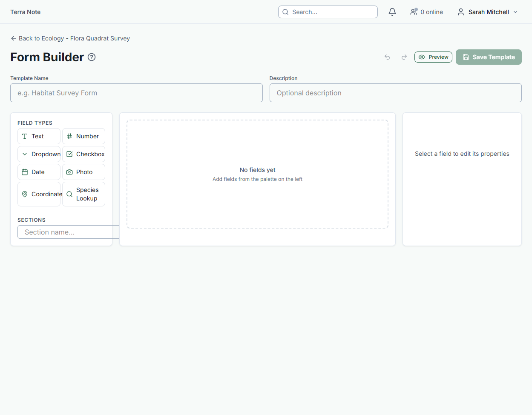Click the undo arrow icon
This screenshot has width=532, height=415.
click(387, 57)
